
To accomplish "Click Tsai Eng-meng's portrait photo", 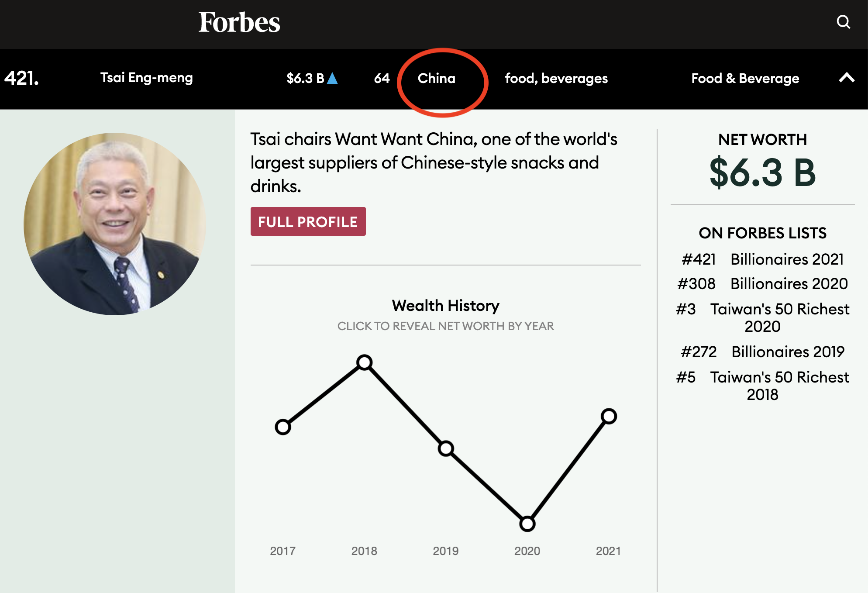I will [115, 224].
